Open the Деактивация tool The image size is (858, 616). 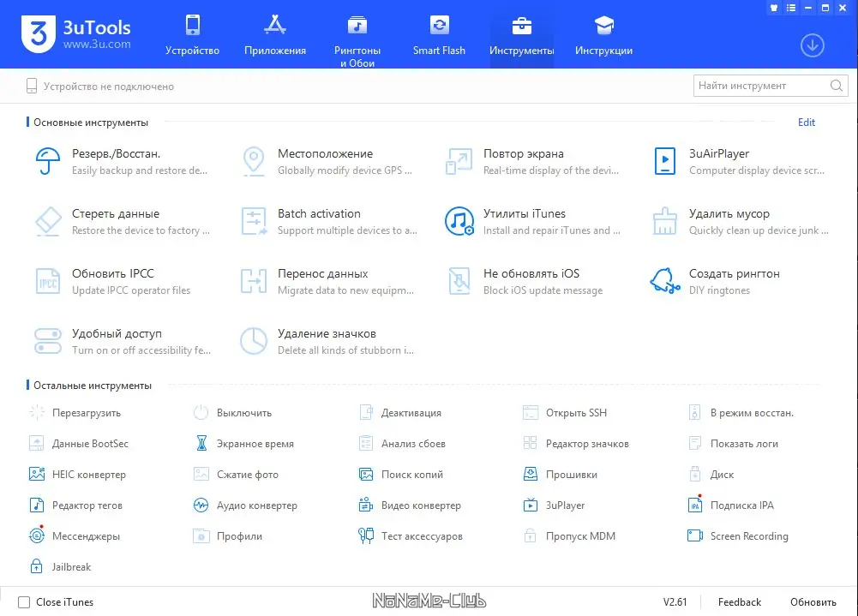[400, 412]
